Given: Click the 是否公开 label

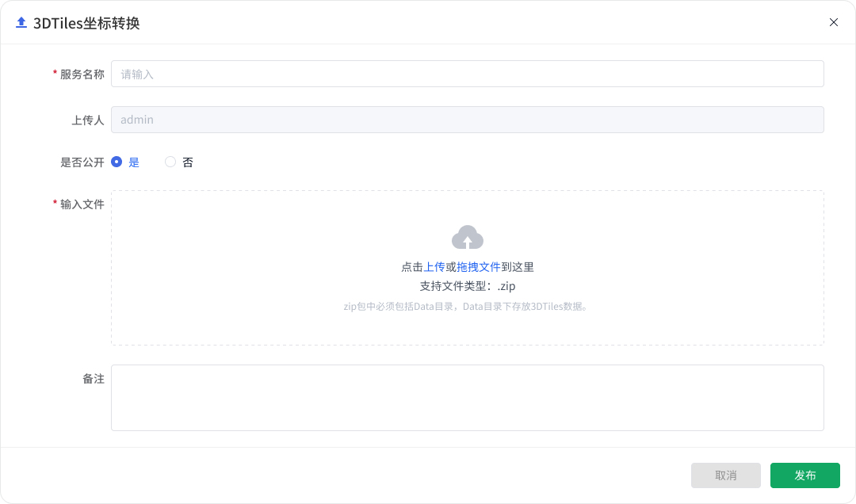Looking at the screenshot, I should [x=82, y=162].
